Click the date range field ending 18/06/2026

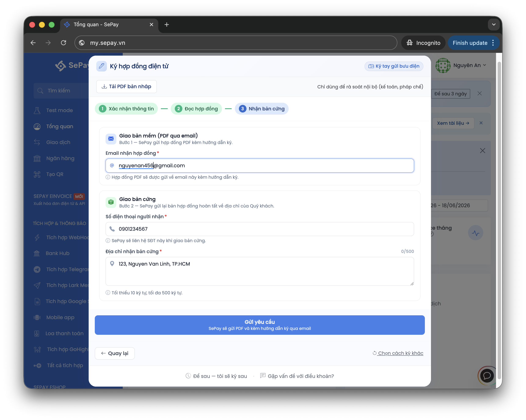click(459, 205)
